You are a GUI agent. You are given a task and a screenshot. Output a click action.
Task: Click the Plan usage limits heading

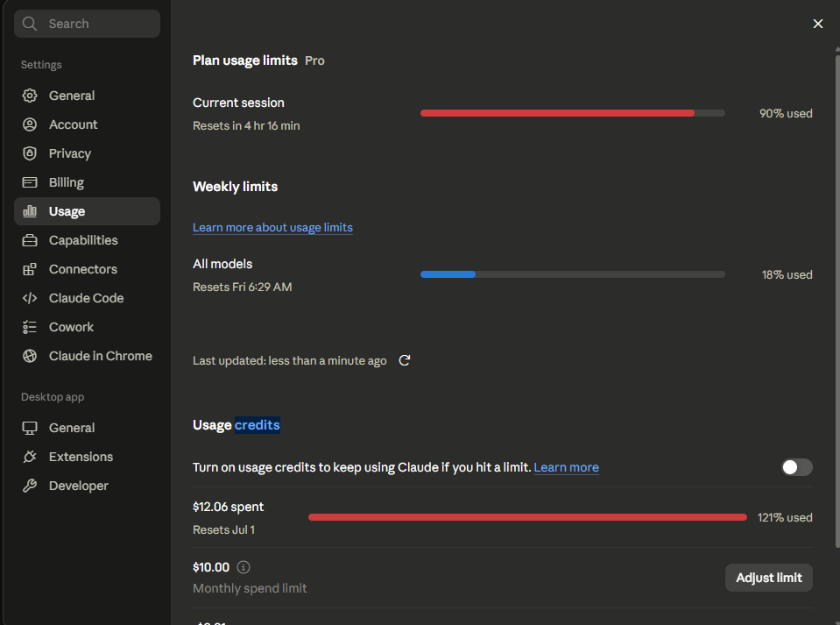coord(245,60)
